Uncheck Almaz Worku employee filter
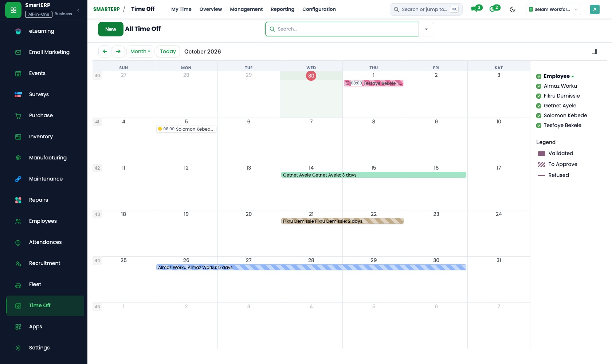This screenshot has height=364, width=612. click(x=539, y=86)
